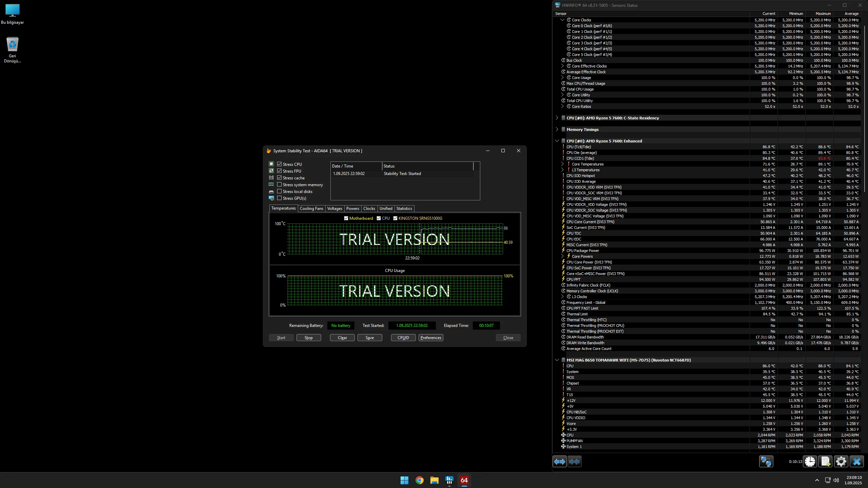
Task: Open the Statistics tab
Action: pos(404,209)
